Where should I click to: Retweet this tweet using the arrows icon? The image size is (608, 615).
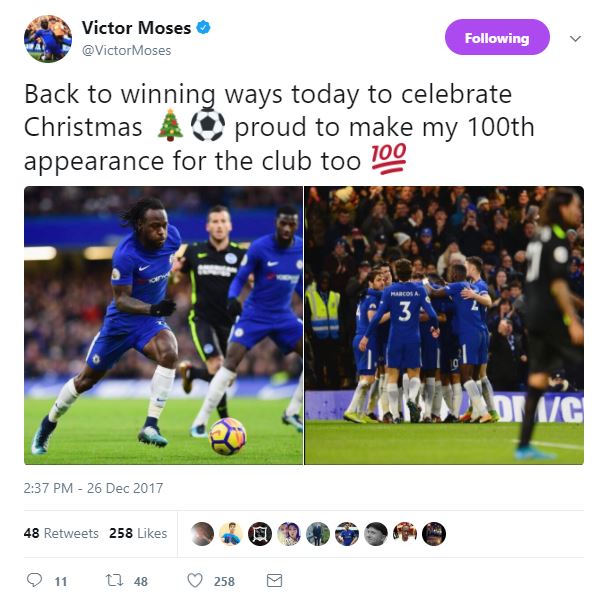click(x=114, y=580)
